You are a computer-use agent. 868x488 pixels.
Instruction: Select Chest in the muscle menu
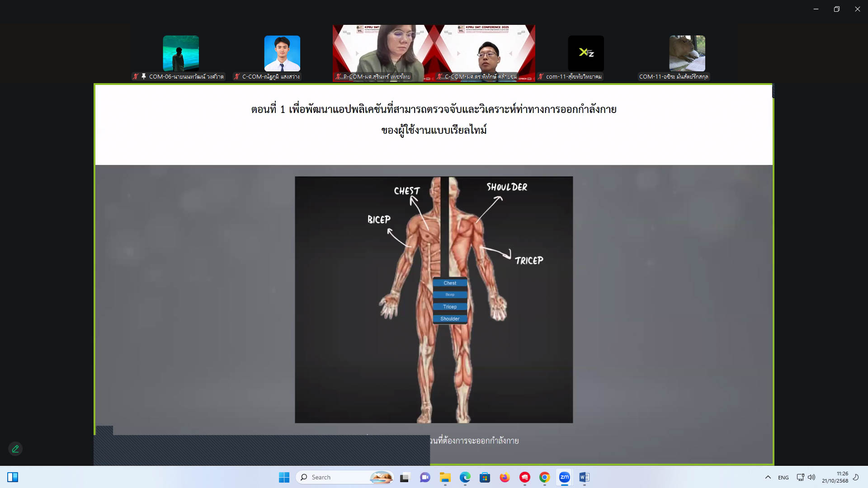tap(450, 283)
